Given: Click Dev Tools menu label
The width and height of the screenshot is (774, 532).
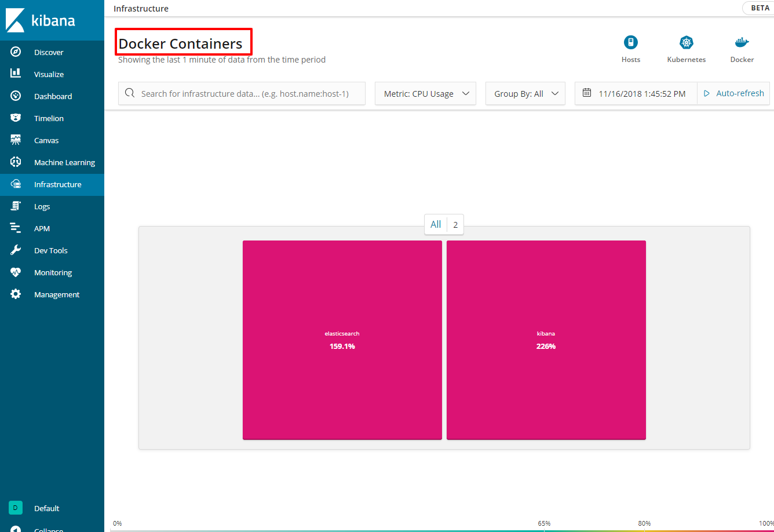Looking at the screenshot, I should [x=51, y=250].
